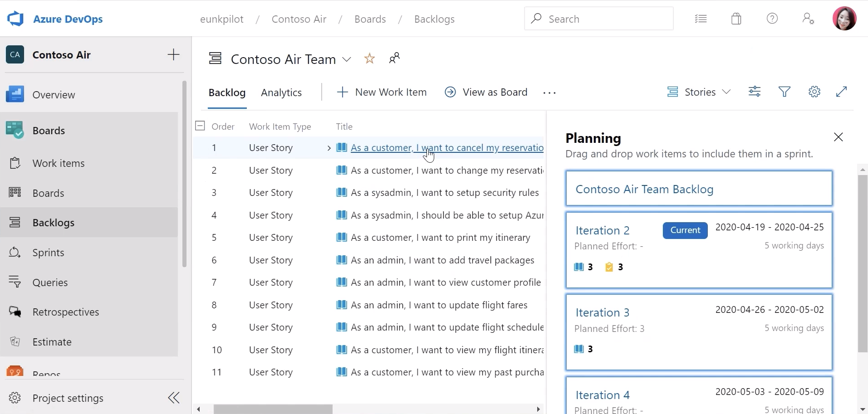Click the sidebar vertical scrollbar

(x=184, y=174)
